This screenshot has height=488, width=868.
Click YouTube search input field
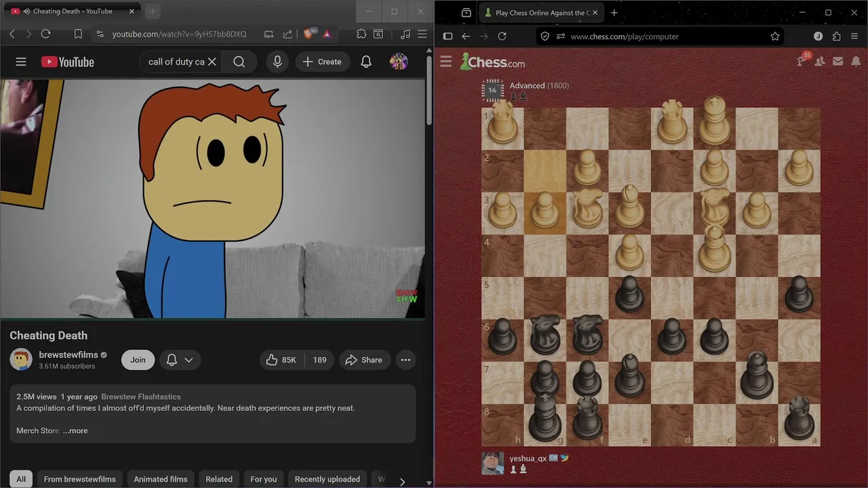pos(176,62)
